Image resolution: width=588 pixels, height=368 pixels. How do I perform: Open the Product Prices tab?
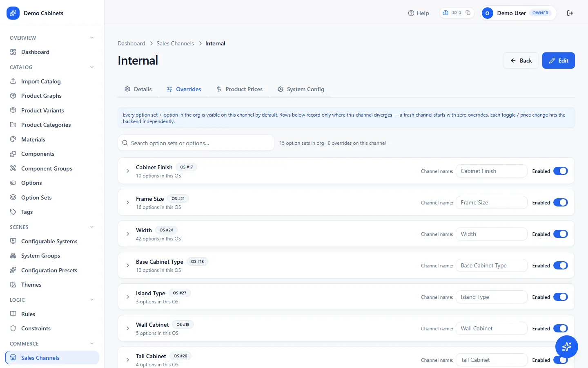pos(239,89)
